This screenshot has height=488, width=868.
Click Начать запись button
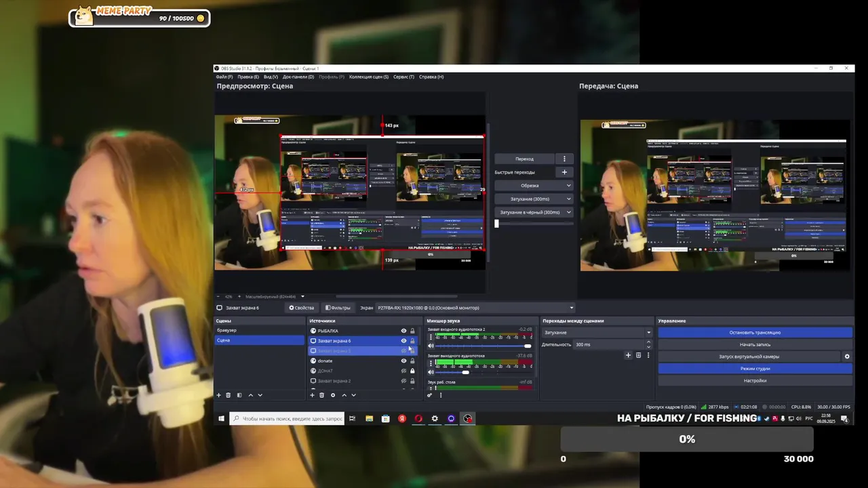755,344
